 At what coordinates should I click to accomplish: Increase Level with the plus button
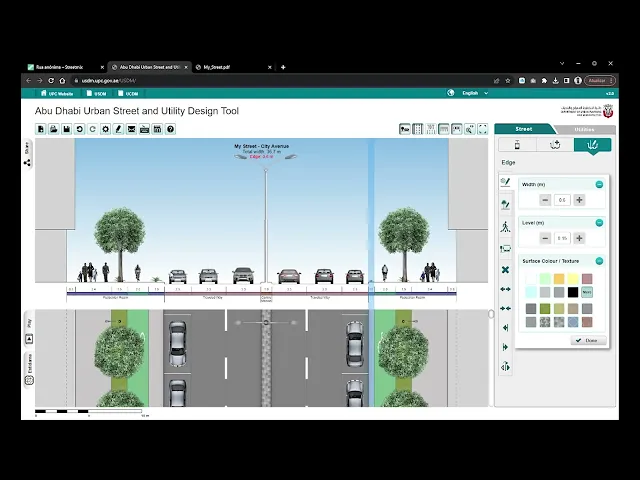579,238
